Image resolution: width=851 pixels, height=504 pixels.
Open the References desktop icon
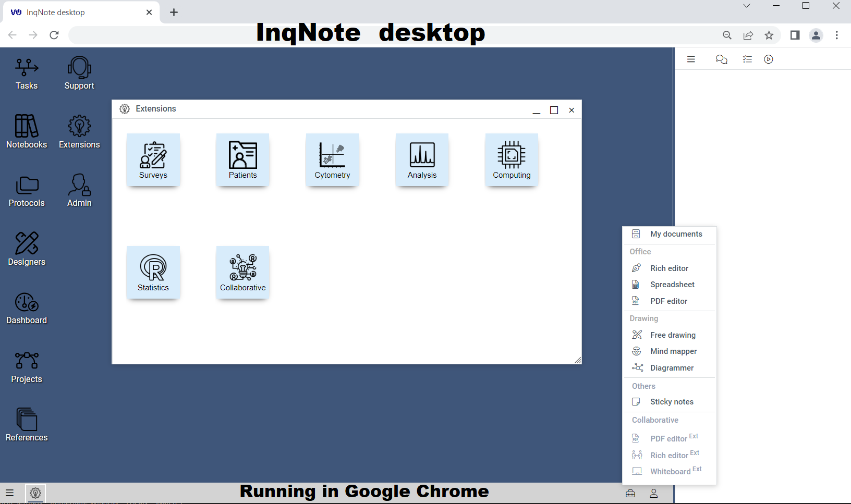pos(27,425)
